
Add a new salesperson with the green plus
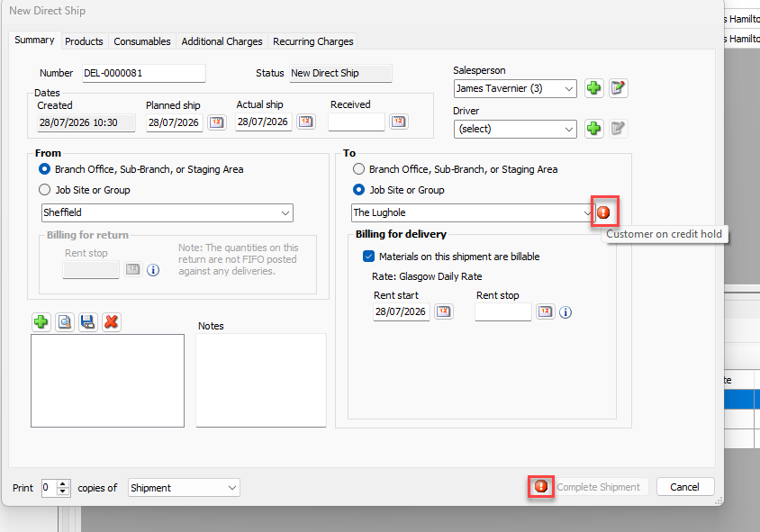click(593, 88)
